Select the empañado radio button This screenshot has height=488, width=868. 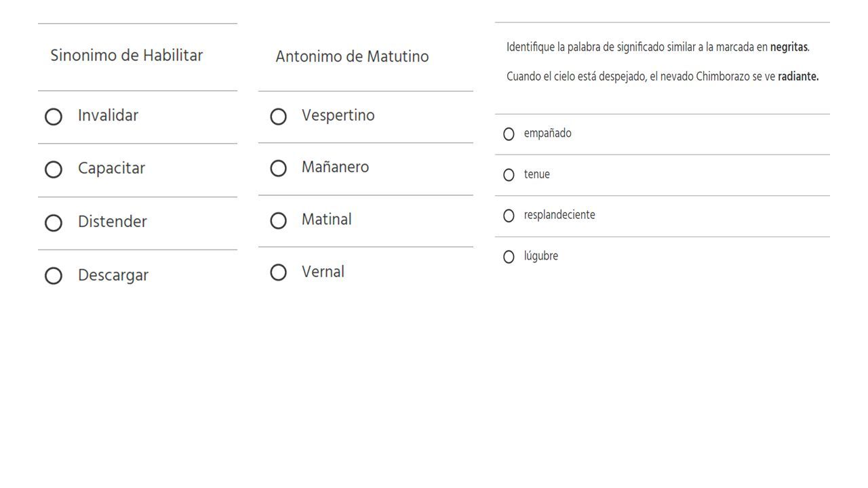[x=509, y=134]
